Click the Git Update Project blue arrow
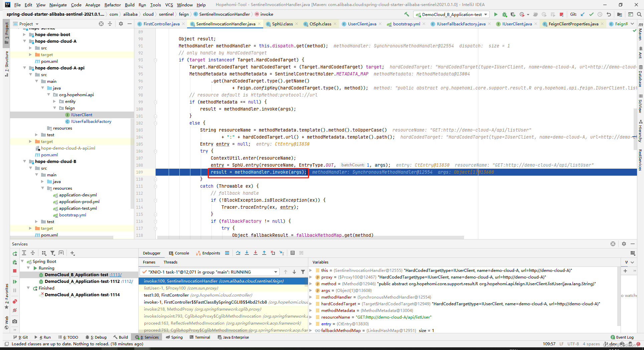Screen dimensions: 644x350 pyautogui.click(x=583, y=14)
